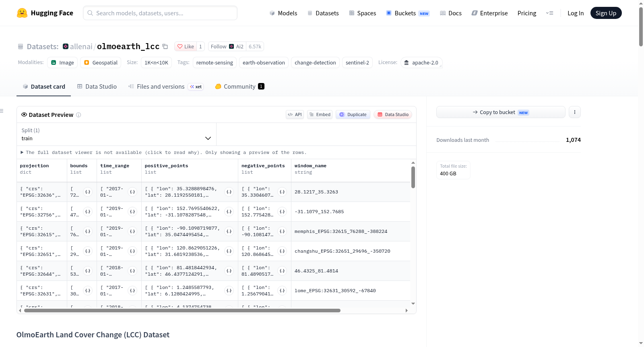Duplicate this dataset
This screenshot has height=347, width=644.
tap(353, 114)
